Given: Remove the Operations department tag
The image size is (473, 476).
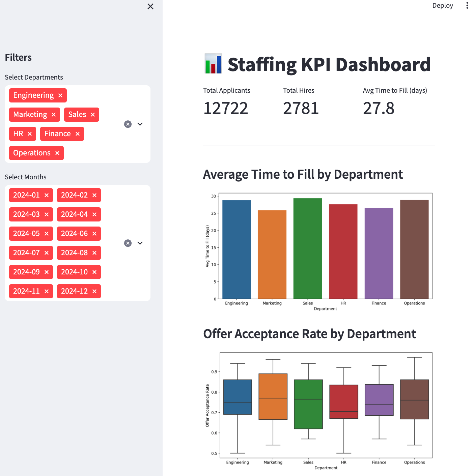Looking at the screenshot, I should pyautogui.click(x=57, y=153).
